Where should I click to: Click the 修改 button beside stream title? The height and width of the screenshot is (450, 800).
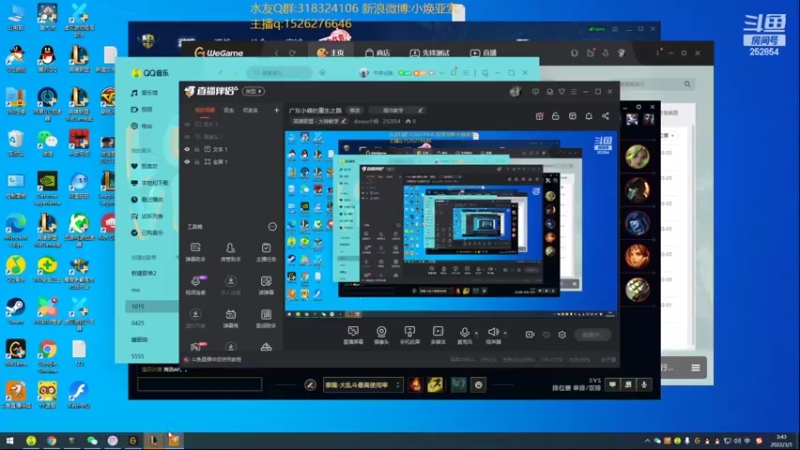tap(355, 110)
